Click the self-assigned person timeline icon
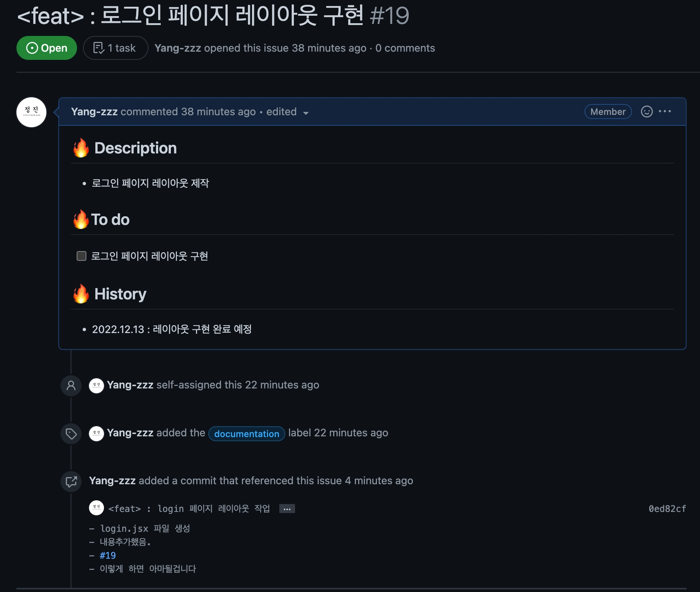700x592 pixels. point(71,385)
